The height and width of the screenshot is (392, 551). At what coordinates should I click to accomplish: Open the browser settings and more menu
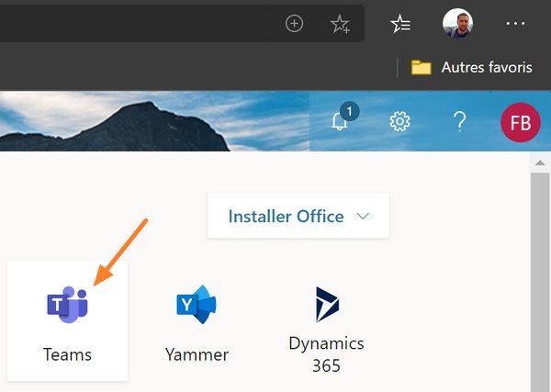point(515,24)
